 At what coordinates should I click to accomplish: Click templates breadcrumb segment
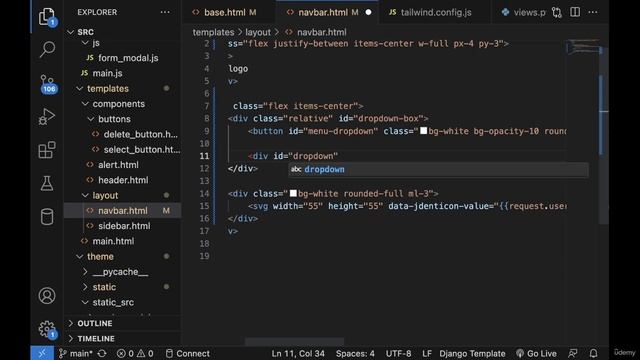[213, 32]
